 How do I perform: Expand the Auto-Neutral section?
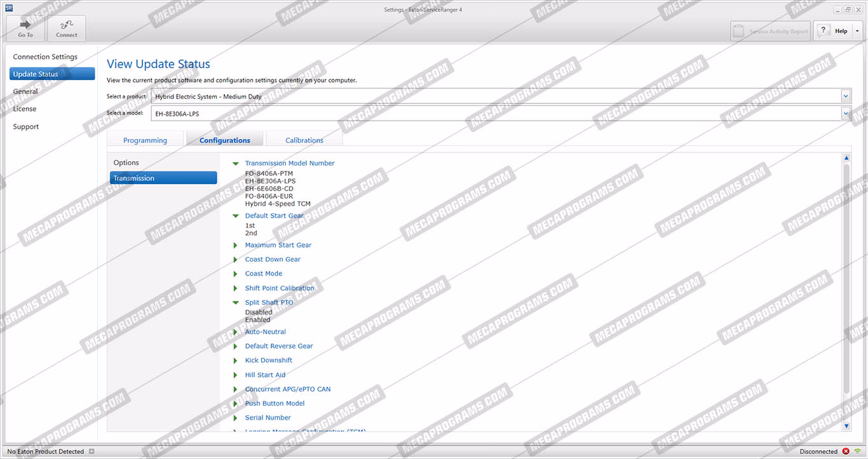point(236,332)
